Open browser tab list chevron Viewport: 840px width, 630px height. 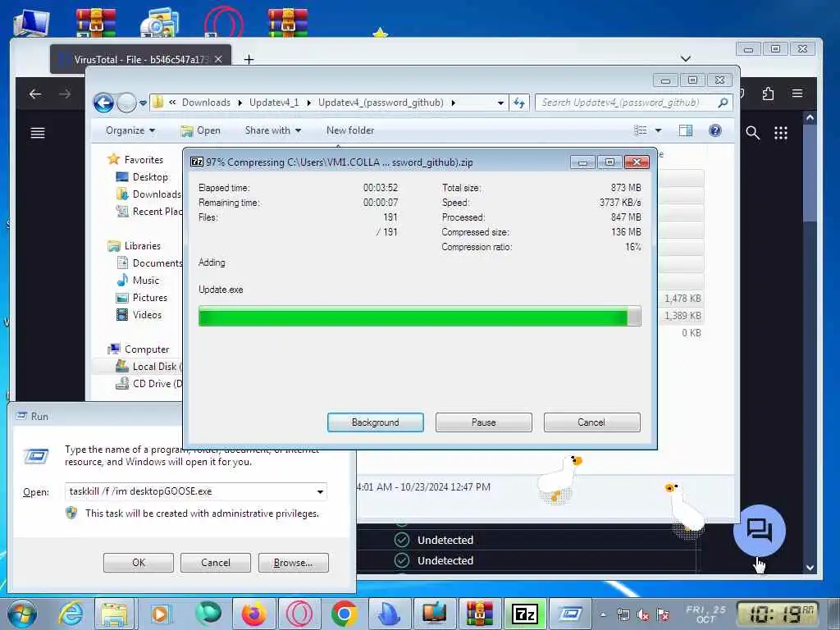click(686, 58)
